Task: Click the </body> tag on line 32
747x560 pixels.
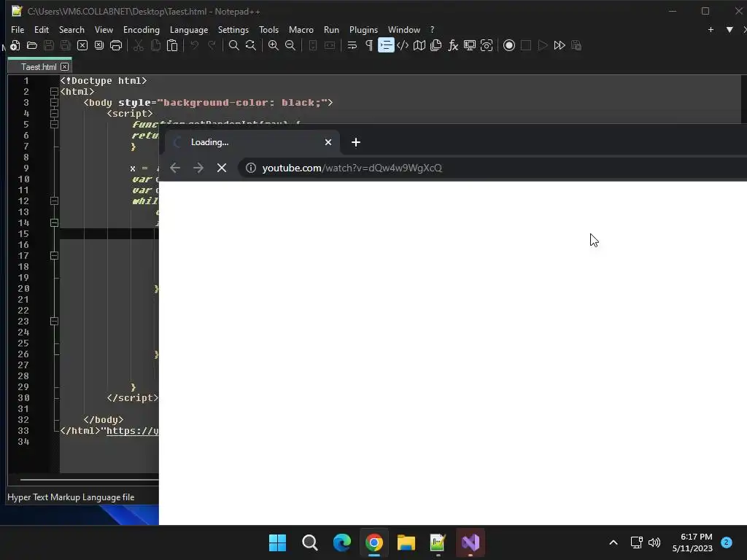Action: coord(104,419)
